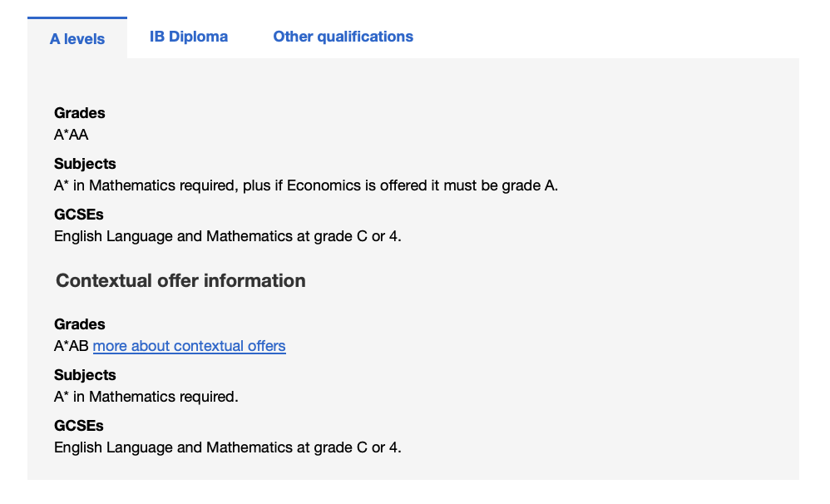This screenshot has width=830, height=504.
Task: Open the Other qualifications tab
Action: coord(343,37)
